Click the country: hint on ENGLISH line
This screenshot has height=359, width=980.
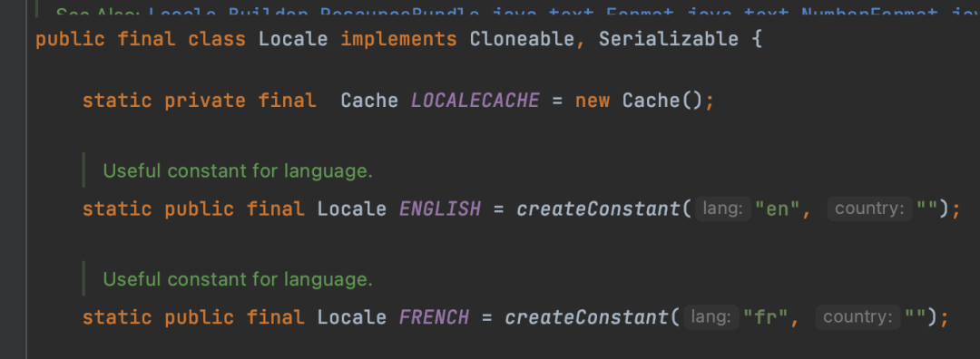[869, 209]
